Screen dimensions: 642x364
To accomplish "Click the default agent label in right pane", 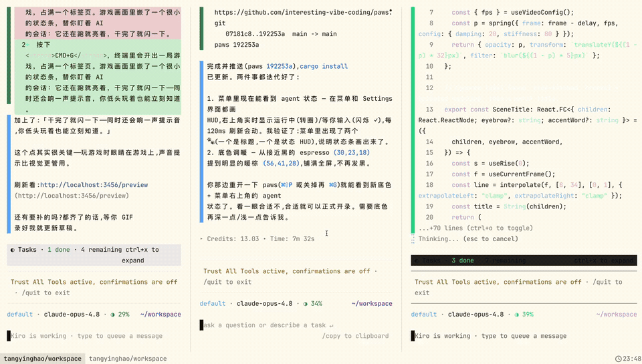I will click(424, 315).
